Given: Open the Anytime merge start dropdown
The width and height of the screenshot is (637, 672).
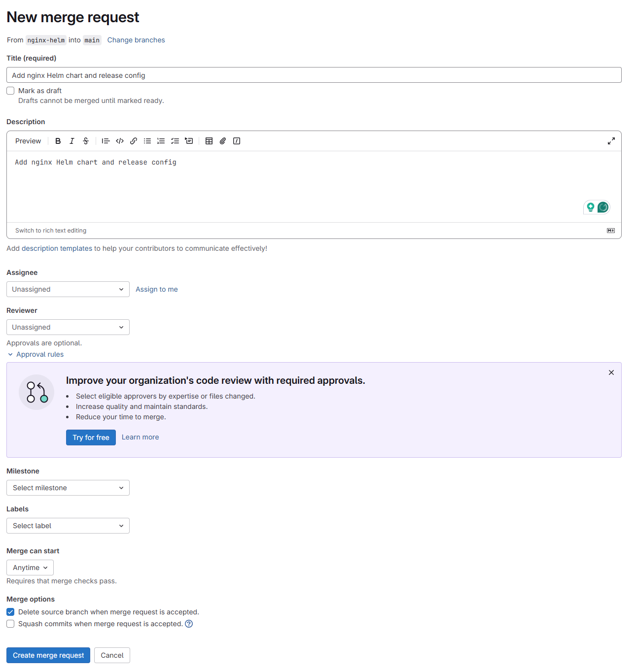Looking at the screenshot, I should [x=30, y=568].
